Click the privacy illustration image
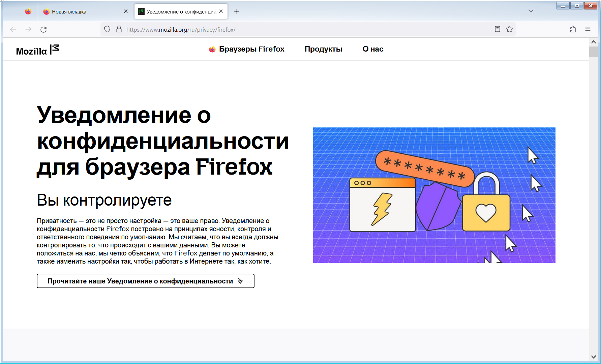Screen dimensions: 601x364 pyautogui.click(x=434, y=195)
